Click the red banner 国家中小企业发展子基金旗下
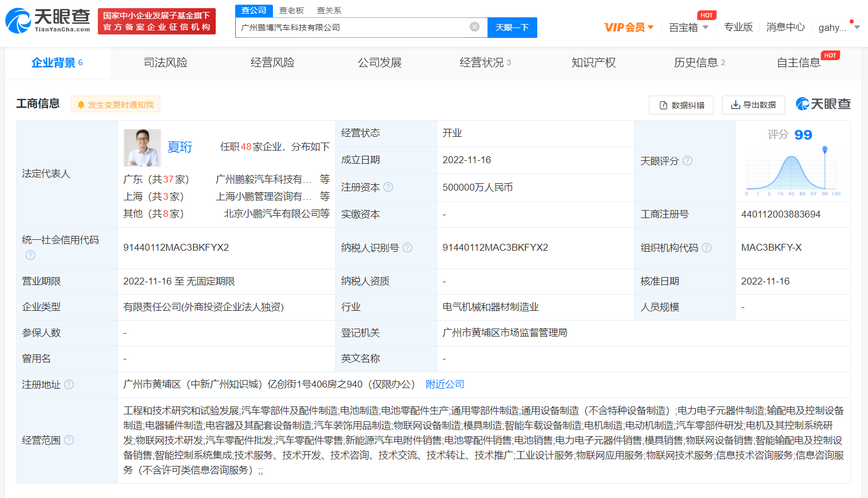Screen dimensions: 868x498 [x=157, y=21]
